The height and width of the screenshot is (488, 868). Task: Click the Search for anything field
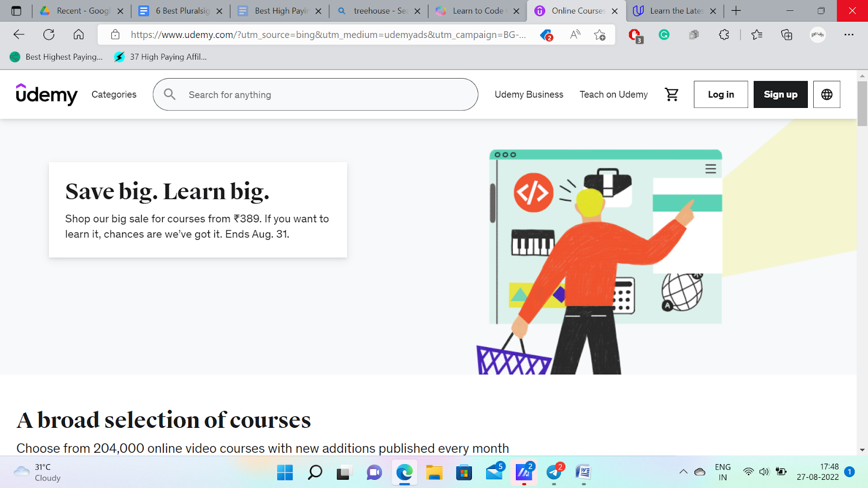click(316, 94)
